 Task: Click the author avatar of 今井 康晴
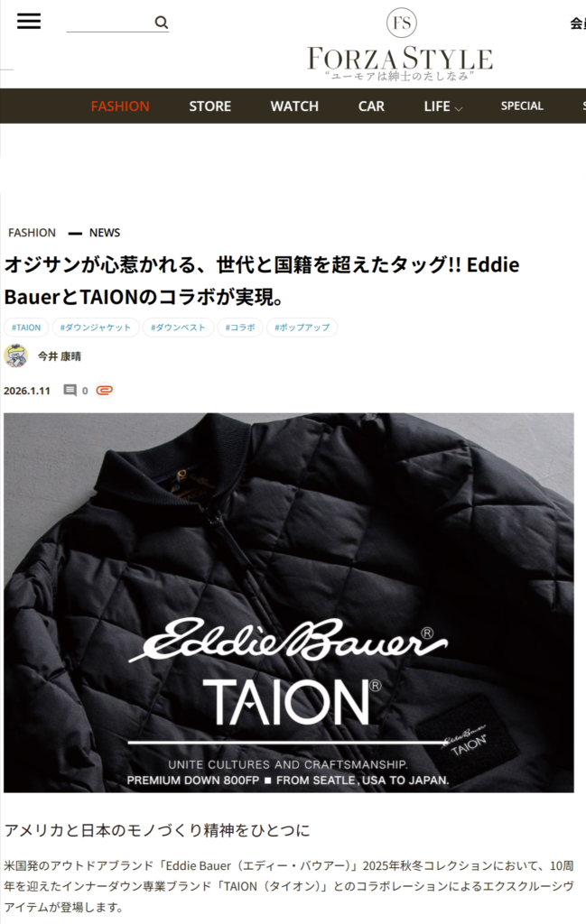tap(16, 356)
